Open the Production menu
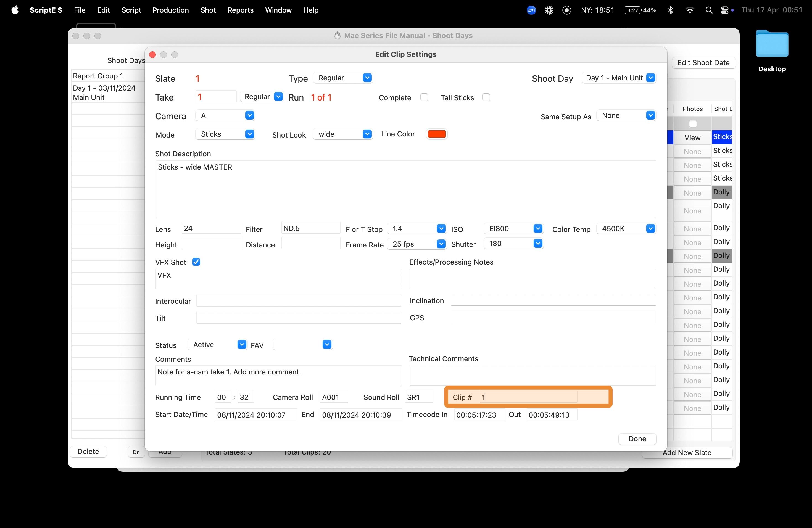 coord(170,10)
